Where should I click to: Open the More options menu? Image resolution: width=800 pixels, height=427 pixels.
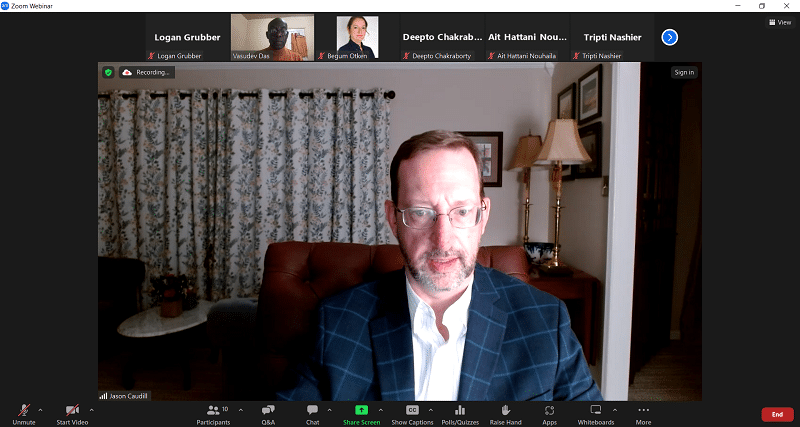click(643, 411)
